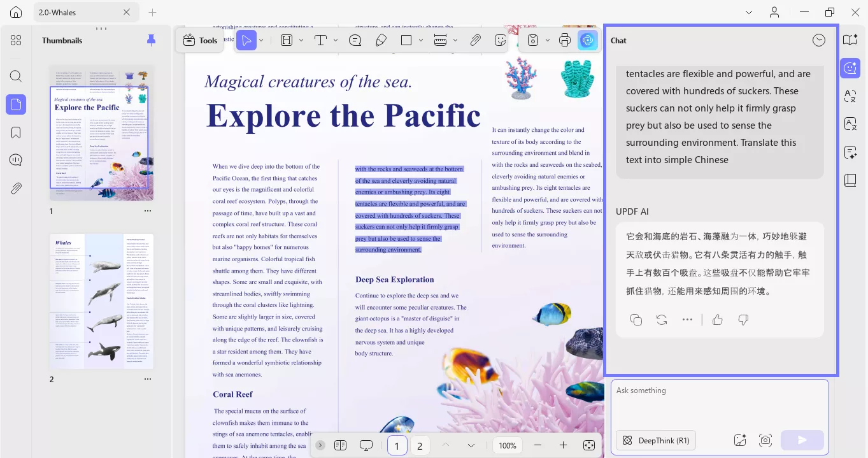Go to the Home screen
This screenshot has width=868, height=458.
pos(16,12)
